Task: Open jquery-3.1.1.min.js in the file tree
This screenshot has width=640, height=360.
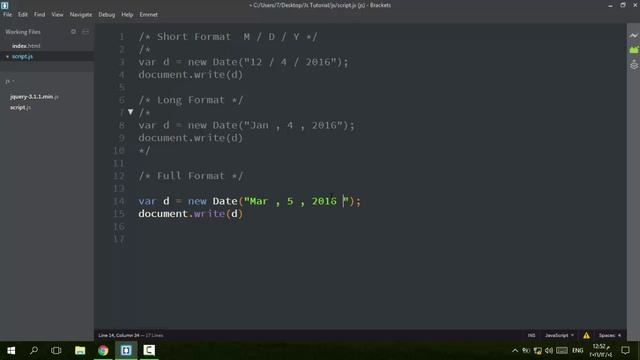Action: coord(34,97)
